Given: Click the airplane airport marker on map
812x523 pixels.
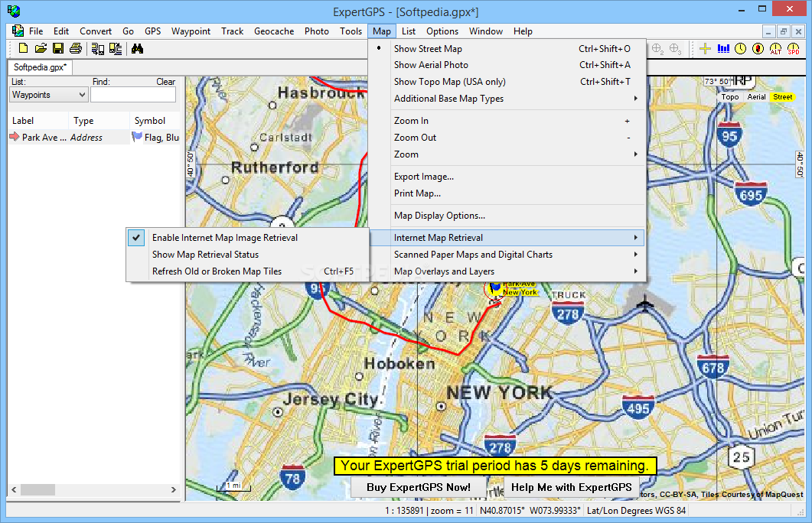Looking at the screenshot, I should point(644,304).
